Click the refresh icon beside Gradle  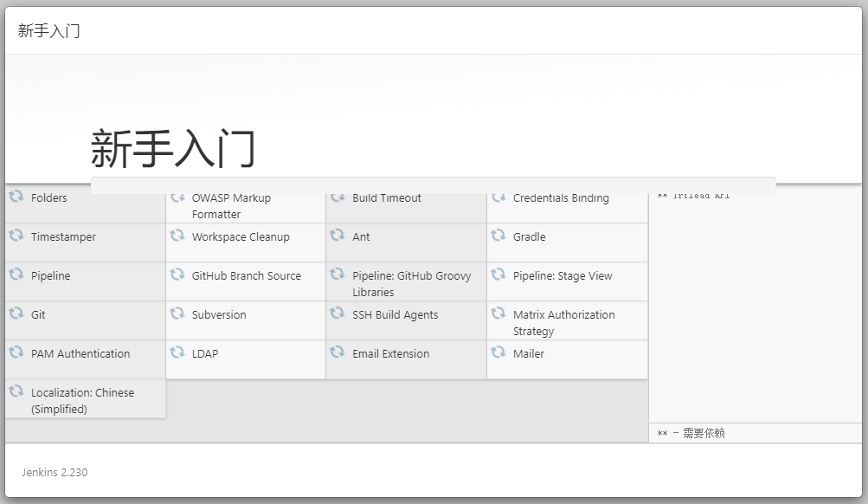point(498,236)
